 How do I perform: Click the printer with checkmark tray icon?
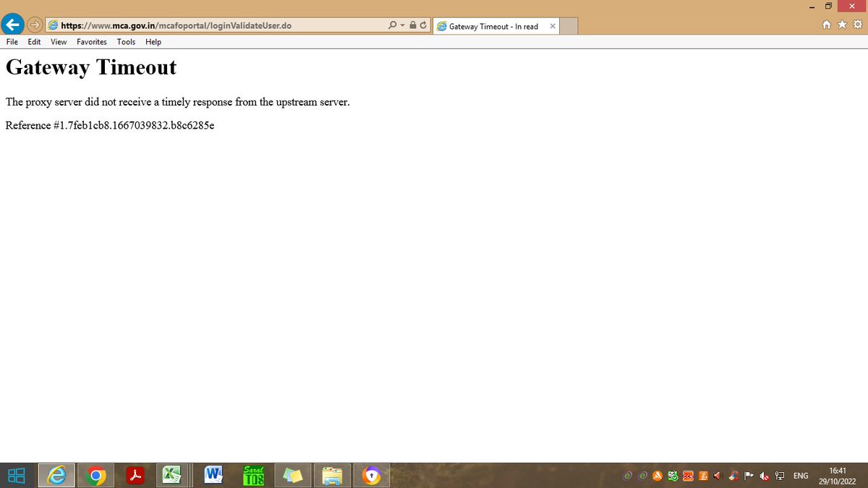pos(673,476)
